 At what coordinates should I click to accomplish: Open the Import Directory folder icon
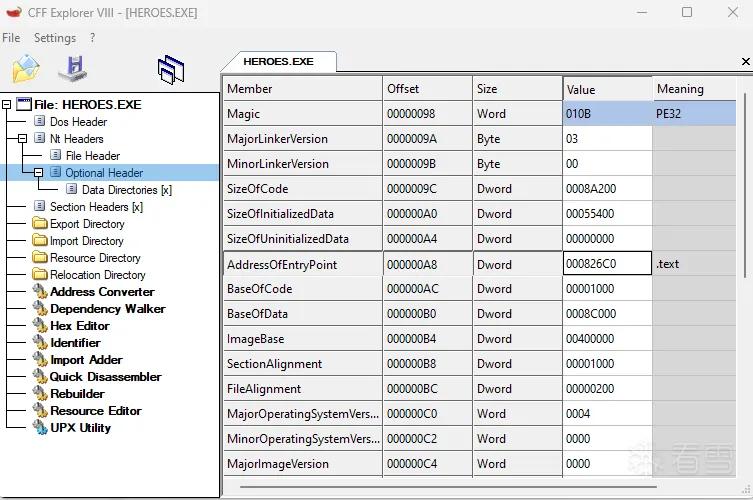[40, 240]
